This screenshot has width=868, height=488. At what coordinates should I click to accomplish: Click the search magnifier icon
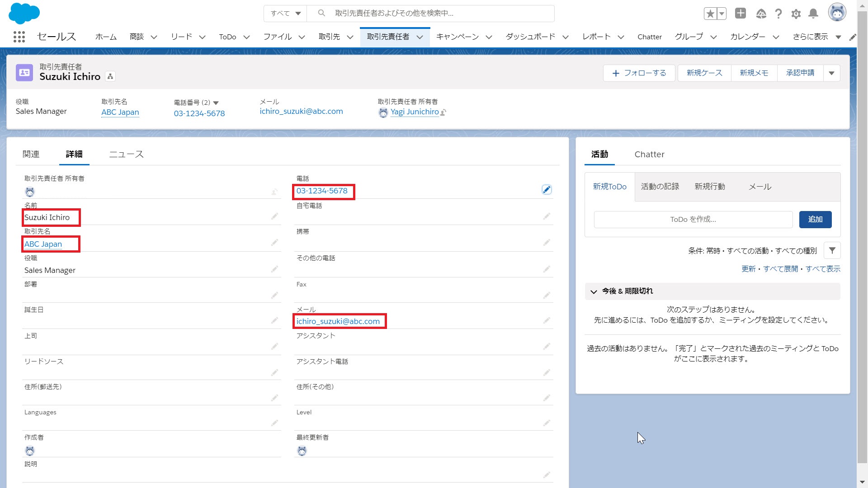321,14
